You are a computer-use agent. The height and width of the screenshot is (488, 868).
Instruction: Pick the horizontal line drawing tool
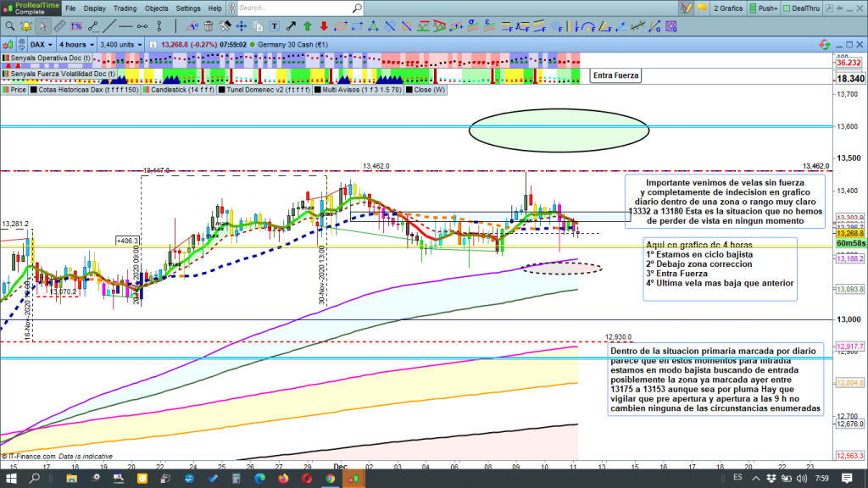click(126, 26)
